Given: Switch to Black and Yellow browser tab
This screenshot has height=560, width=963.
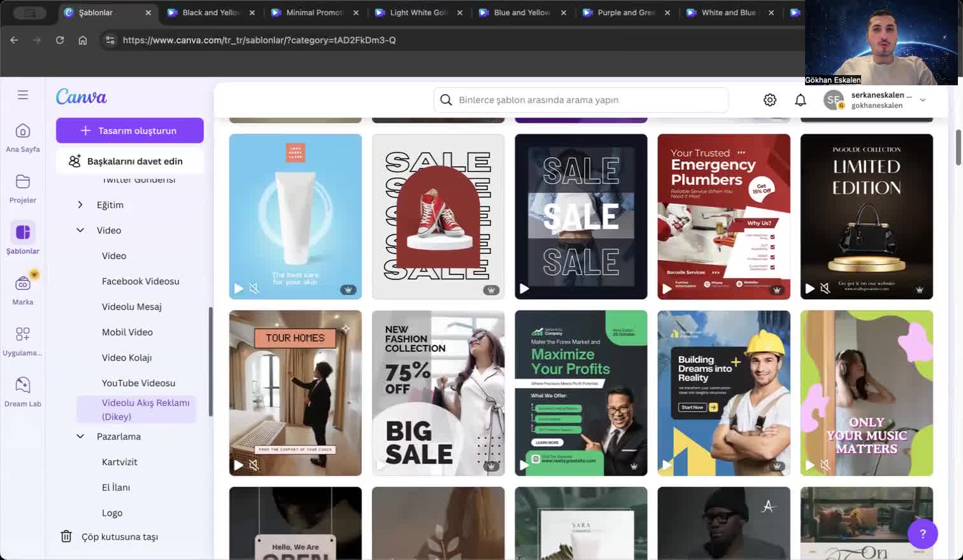Looking at the screenshot, I should point(211,13).
